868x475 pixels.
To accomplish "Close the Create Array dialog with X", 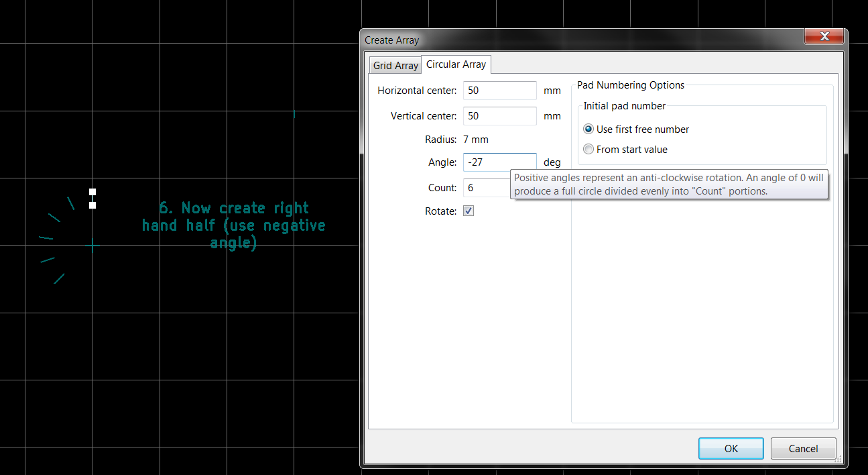I will (824, 37).
